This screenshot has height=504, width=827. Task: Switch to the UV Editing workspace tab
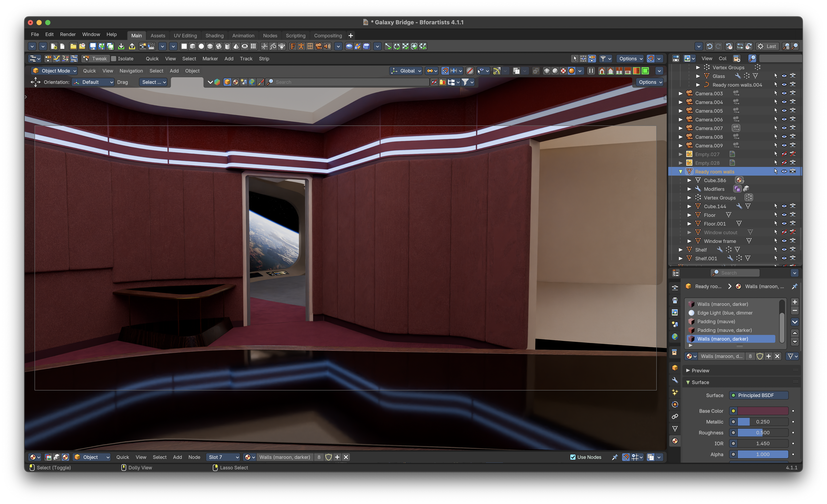pos(185,36)
